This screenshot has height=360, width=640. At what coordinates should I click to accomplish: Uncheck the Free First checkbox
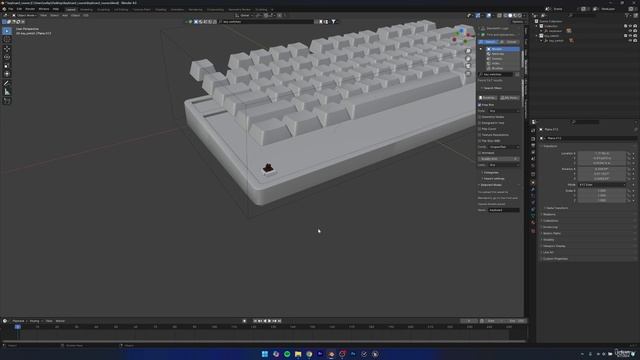click(480, 105)
